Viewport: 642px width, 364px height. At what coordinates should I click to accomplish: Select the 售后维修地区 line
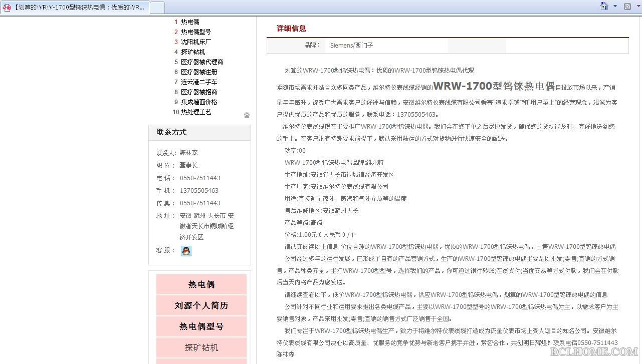(x=321, y=211)
